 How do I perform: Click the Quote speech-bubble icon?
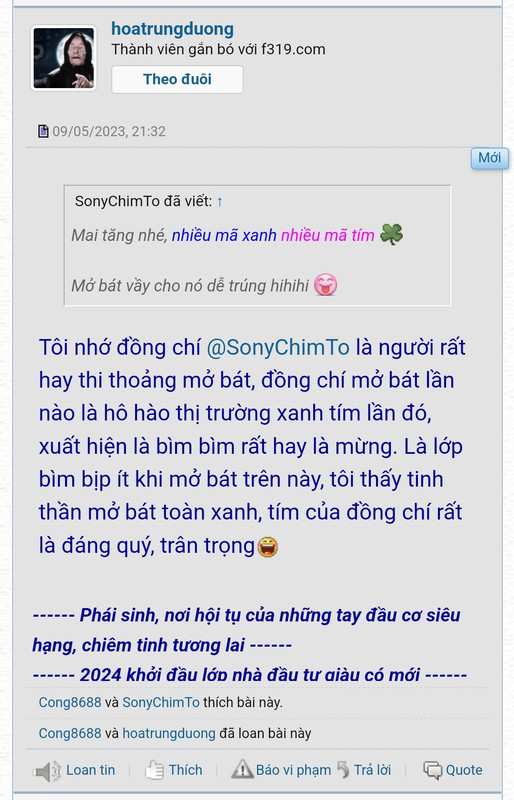[x=433, y=770]
